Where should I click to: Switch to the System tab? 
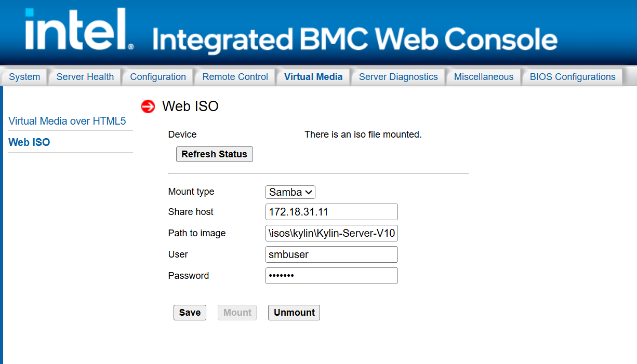click(24, 77)
